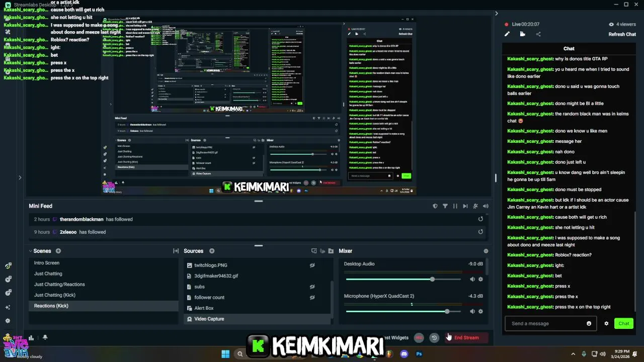Open the scene transitions icon
The height and width of the screenshot is (362, 644).
(176, 251)
